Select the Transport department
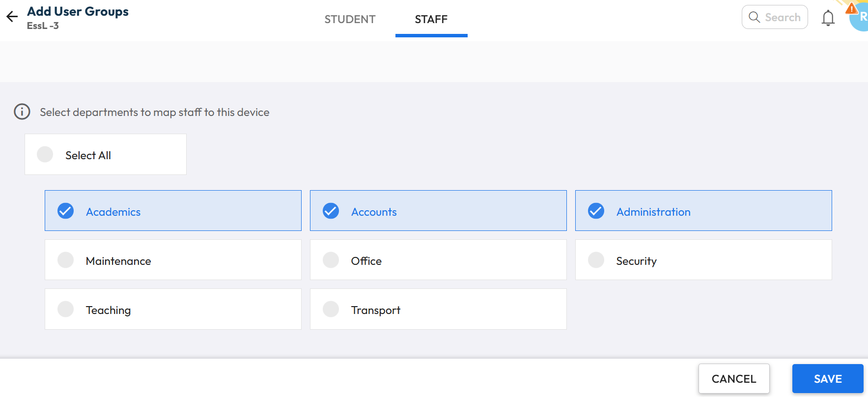This screenshot has height=397, width=868. (331, 309)
